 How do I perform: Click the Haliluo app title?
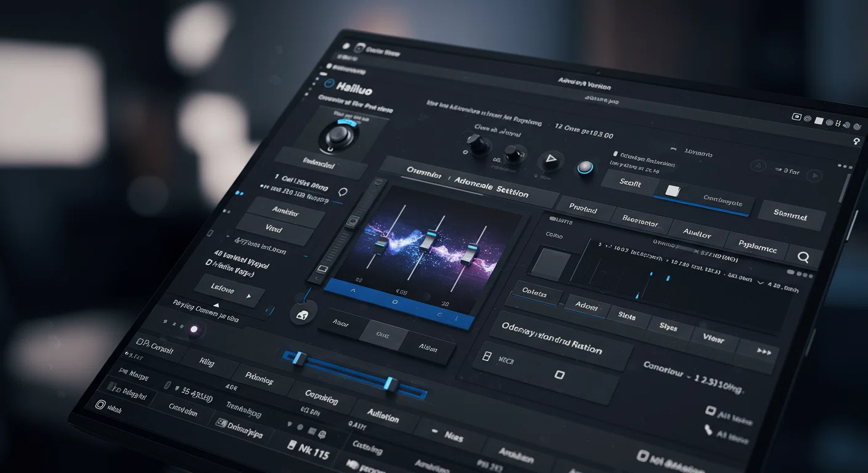[355, 89]
